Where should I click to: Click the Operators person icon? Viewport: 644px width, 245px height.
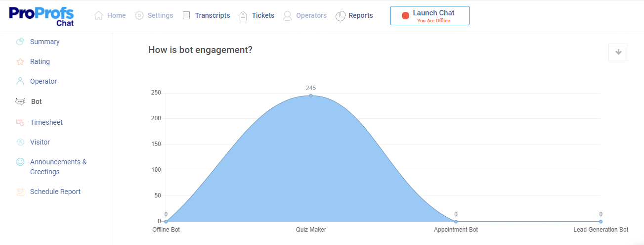point(287,16)
